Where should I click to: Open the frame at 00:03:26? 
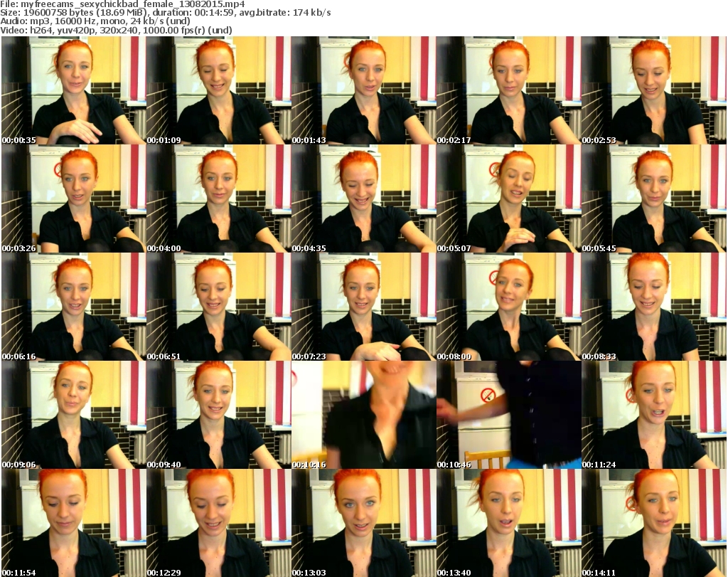click(74, 198)
